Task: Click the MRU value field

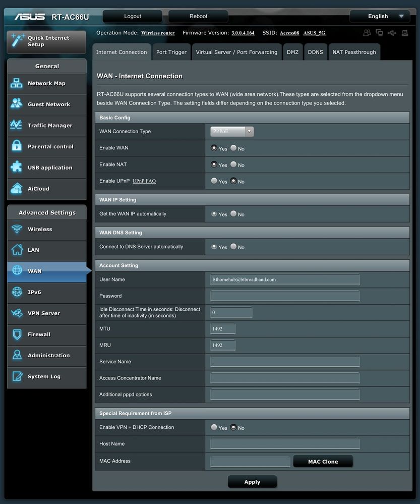Action: (223, 345)
